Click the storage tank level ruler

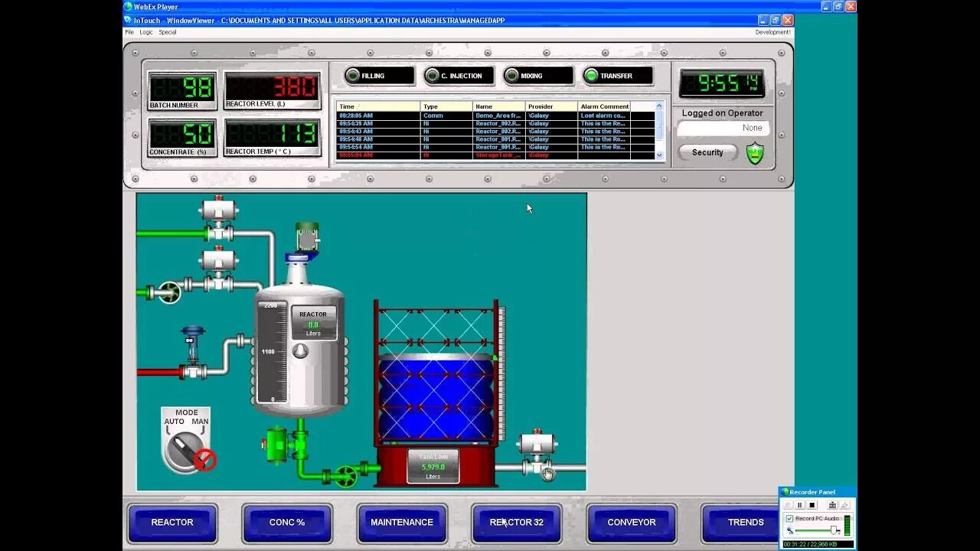(x=501, y=373)
